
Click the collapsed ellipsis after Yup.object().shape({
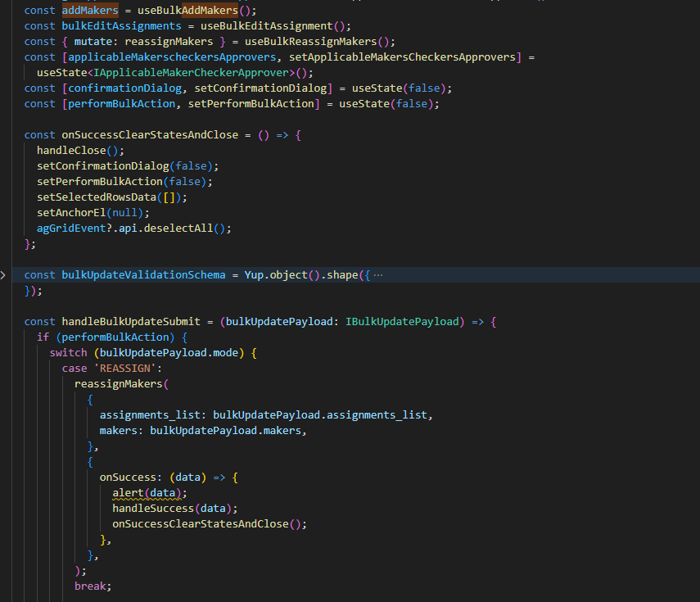(x=378, y=275)
